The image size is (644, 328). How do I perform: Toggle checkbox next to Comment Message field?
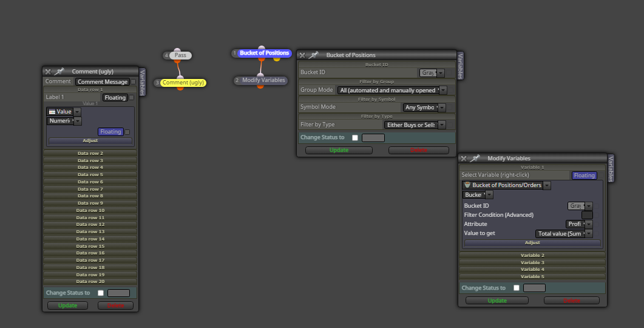pyautogui.click(x=133, y=82)
